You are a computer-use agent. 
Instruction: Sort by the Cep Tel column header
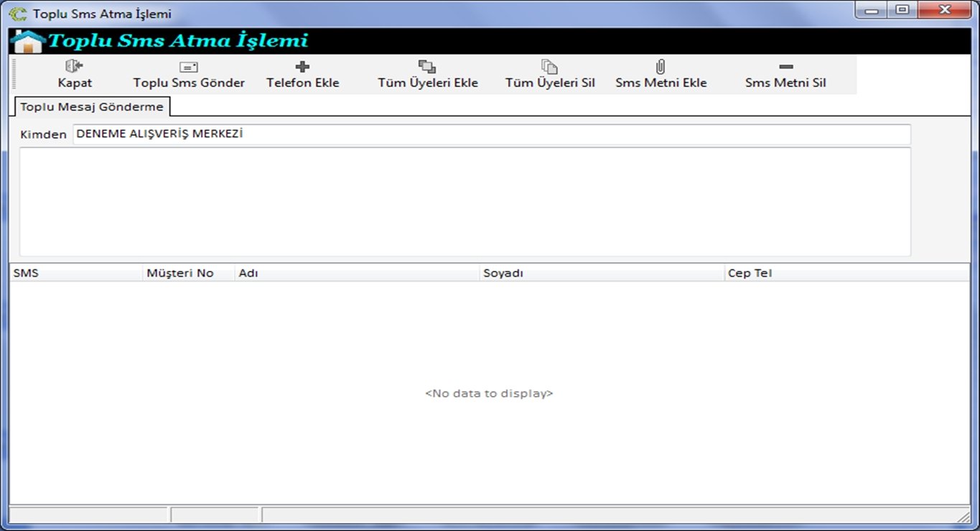coord(846,273)
